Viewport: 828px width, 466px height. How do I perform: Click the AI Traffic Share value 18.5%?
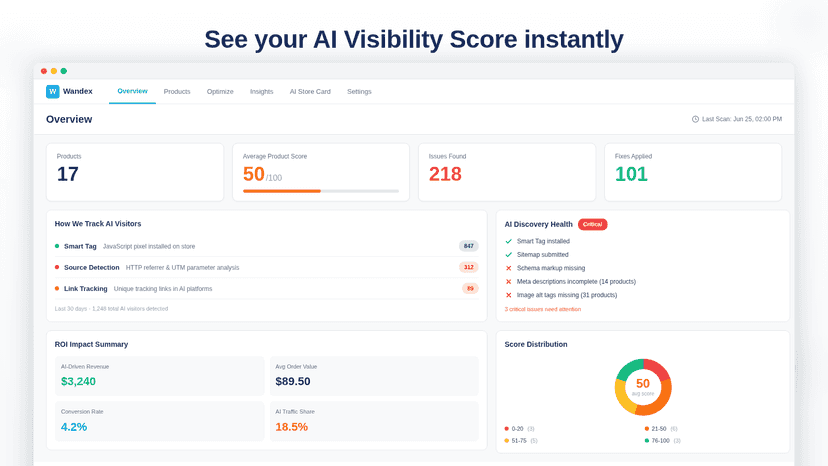pos(291,427)
